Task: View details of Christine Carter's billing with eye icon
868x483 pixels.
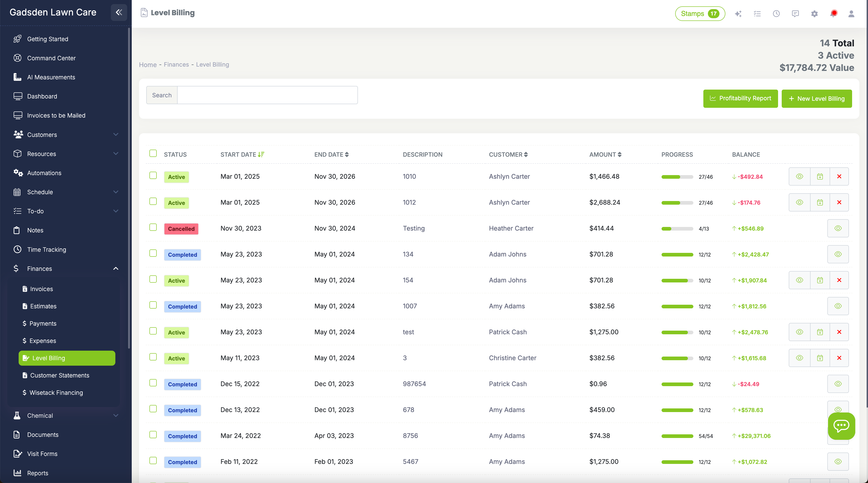Action: pyautogui.click(x=800, y=358)
